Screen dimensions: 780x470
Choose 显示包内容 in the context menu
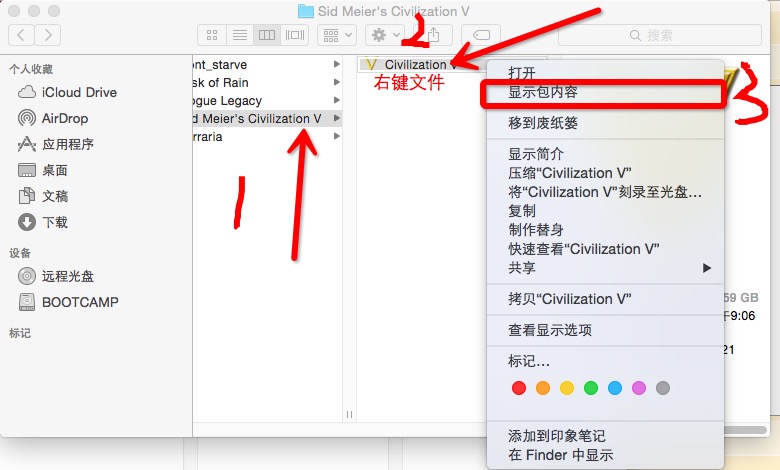click(x=605, y=92)
